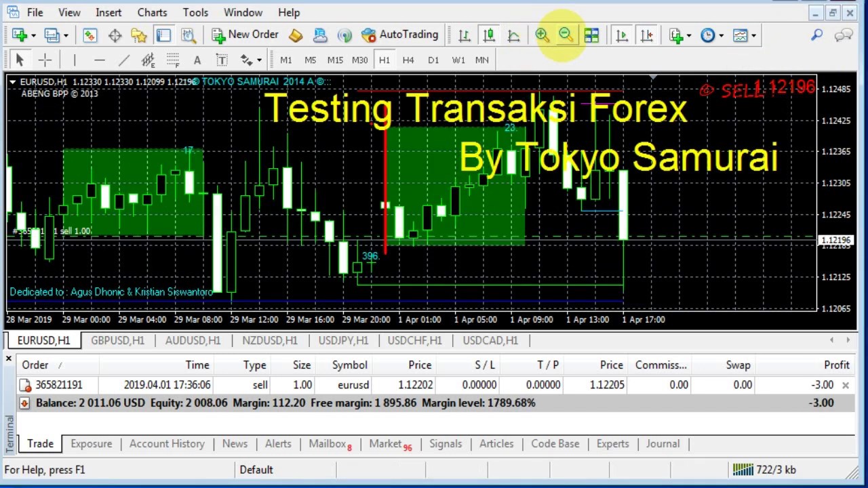Open the search magnifier icon
The width and height of the screenshot is (868, 488).
(817, 35)
